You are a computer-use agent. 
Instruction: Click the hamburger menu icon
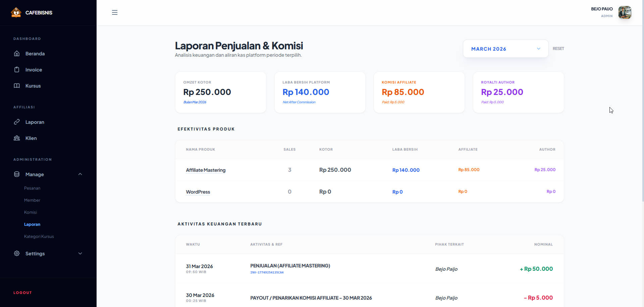tap(115, 12)
